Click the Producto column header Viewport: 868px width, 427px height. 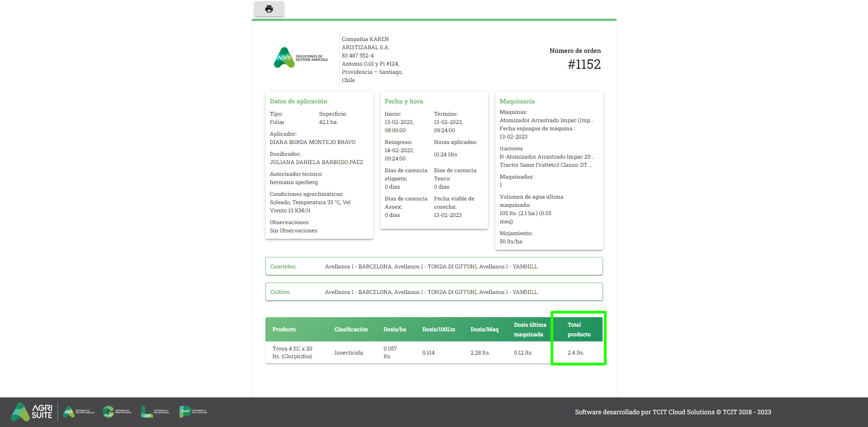point(284,329)
